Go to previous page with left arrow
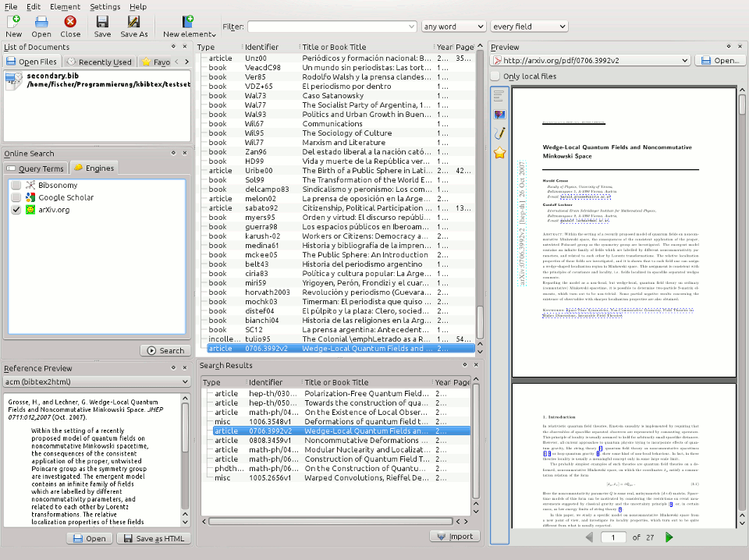 [x=589, y=537]
